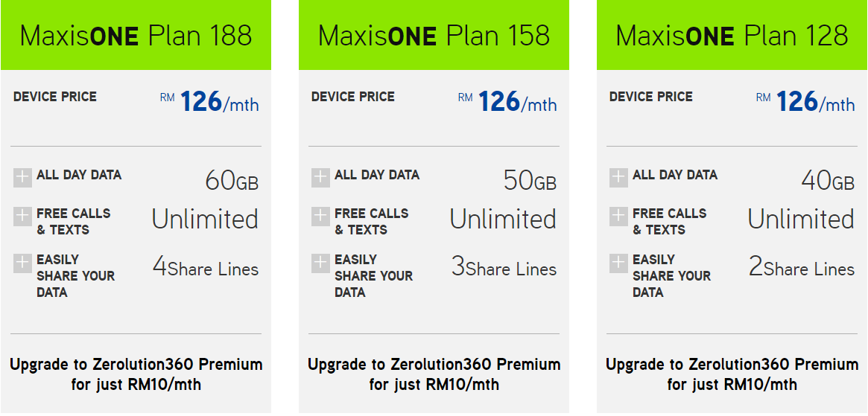The width and height of the screenshot is (868, 416).
Task: Expand All Day Data in Plan 158
Action: (320, 178)
